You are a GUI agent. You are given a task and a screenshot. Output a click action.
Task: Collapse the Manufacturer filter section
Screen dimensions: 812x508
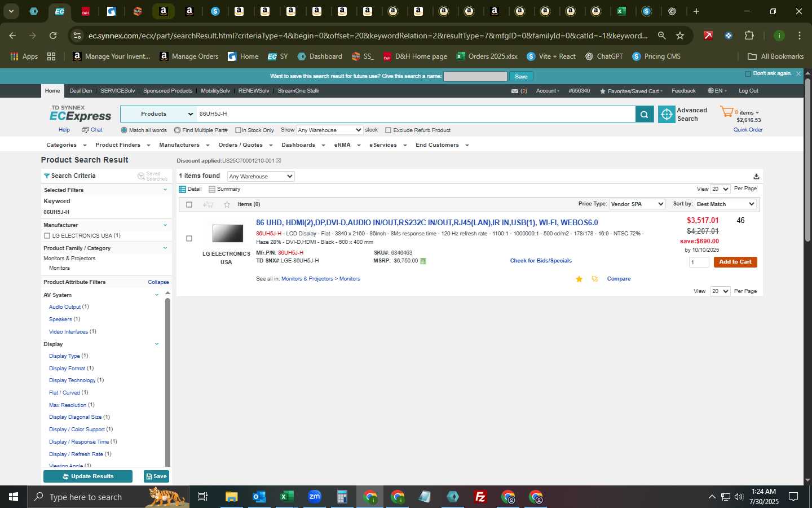point(165,225)
